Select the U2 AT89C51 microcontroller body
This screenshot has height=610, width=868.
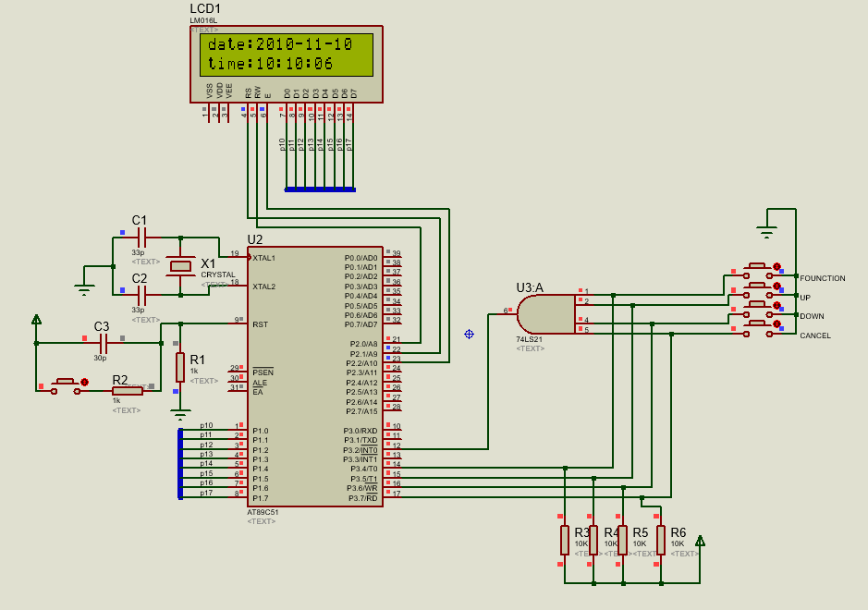click(315, 376)
